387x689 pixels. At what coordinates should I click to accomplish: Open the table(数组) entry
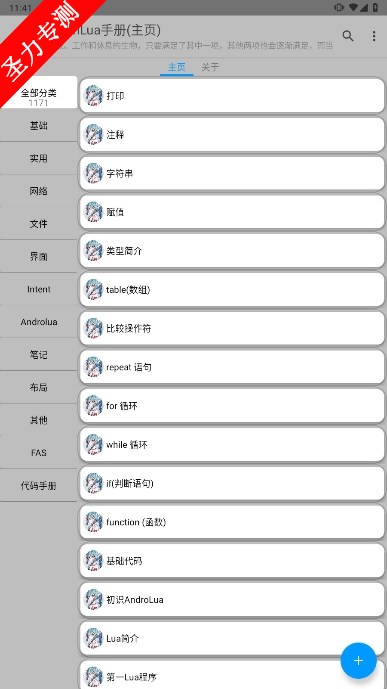232,290
